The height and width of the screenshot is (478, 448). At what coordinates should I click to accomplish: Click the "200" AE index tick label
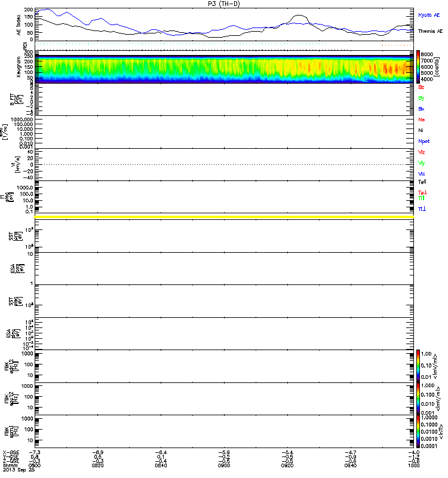pyautogui.click(x=29, y=10)
